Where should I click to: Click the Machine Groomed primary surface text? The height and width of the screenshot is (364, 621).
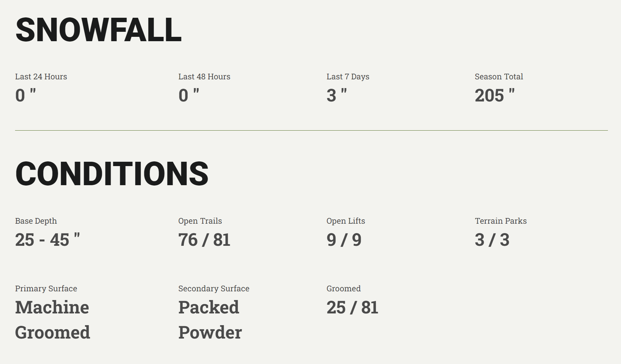53,320
